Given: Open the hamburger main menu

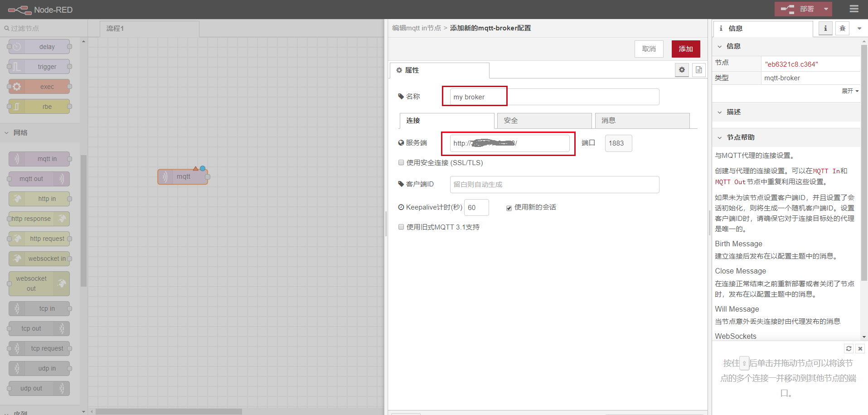Looking at the screenshot, I should [854, 9].
